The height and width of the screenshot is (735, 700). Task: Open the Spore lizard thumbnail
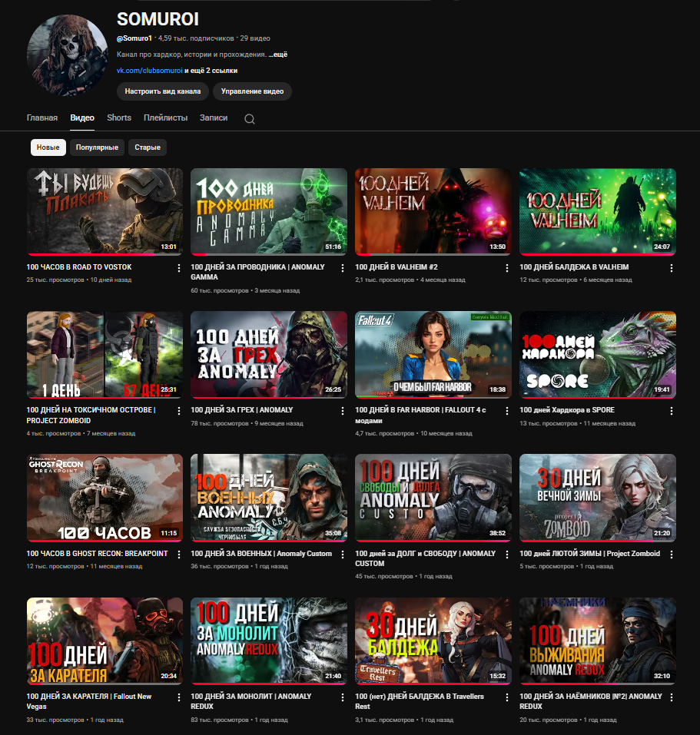click(x=598, y=355)
